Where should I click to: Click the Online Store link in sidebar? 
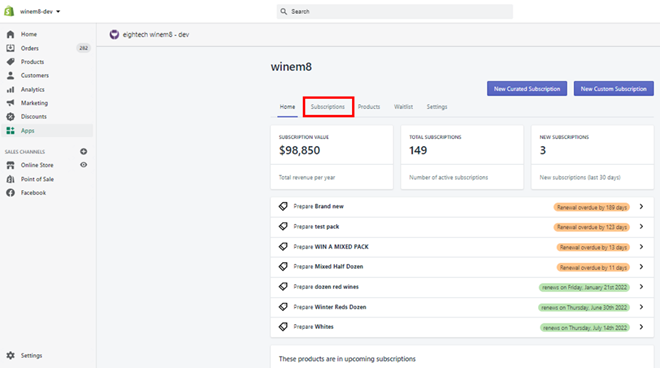37,165
